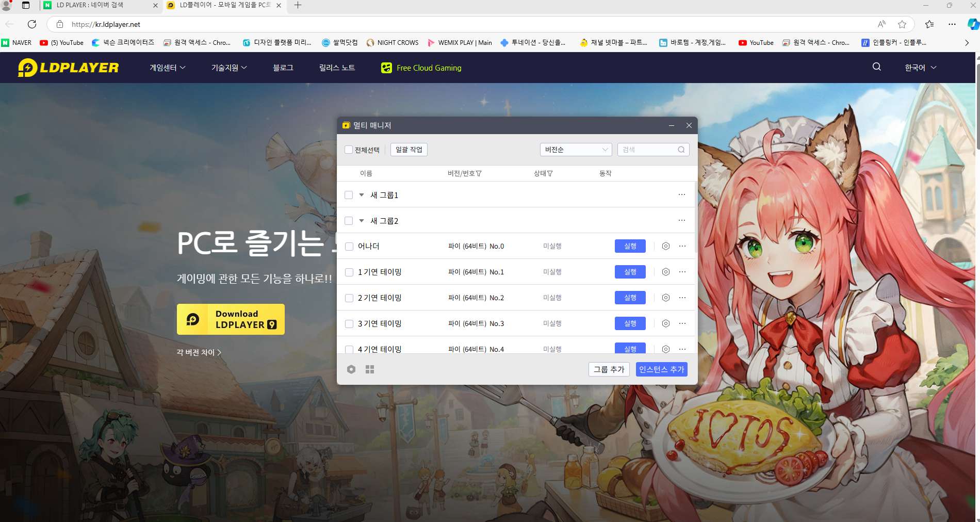Open more options for the 어나더 row
The height and width of the screenshot is (522, 980).
682,246
